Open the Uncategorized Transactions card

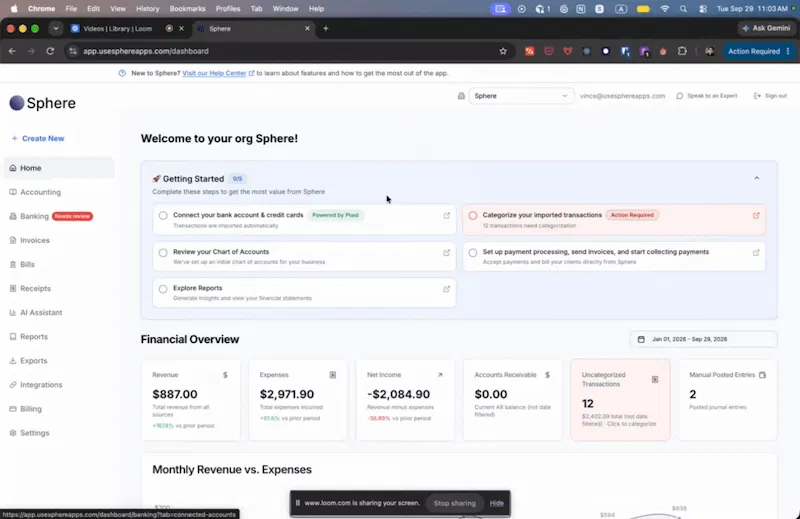(x=620, y=400)
